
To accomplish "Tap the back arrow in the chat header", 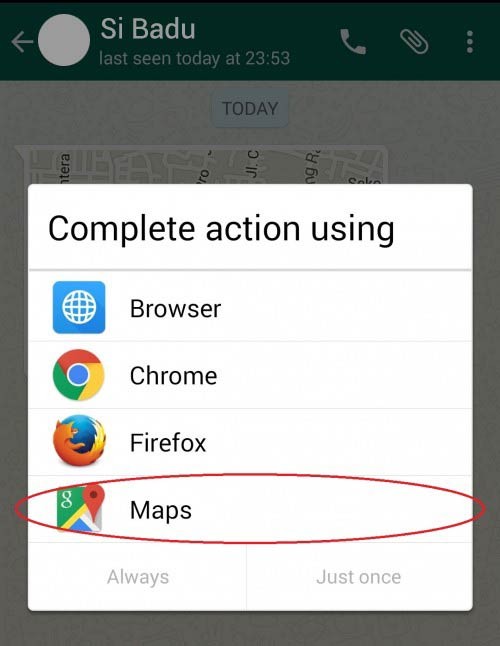I will pyautogui.click(x=22, y=42).
